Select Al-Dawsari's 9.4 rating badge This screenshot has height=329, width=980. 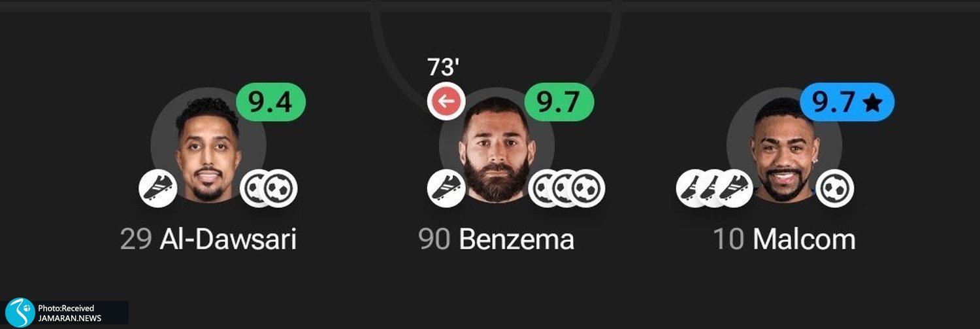[x=270, y=103]
